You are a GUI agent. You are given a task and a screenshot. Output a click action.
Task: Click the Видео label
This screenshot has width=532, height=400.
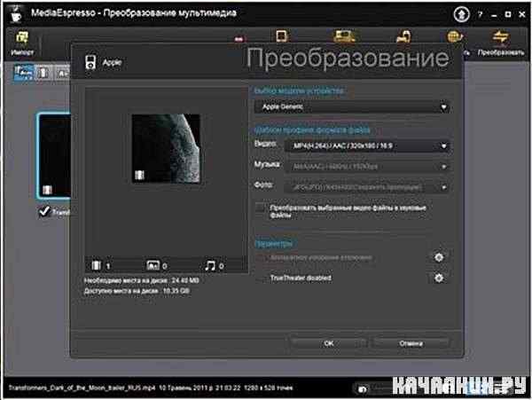[265, 144]
